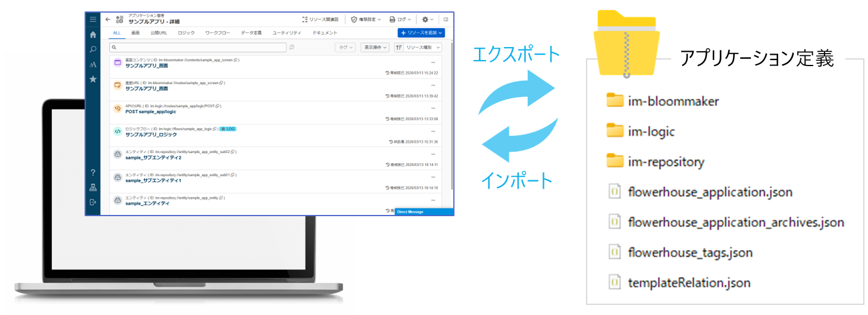Click the Home icon in sidebar

pos(93,35)
